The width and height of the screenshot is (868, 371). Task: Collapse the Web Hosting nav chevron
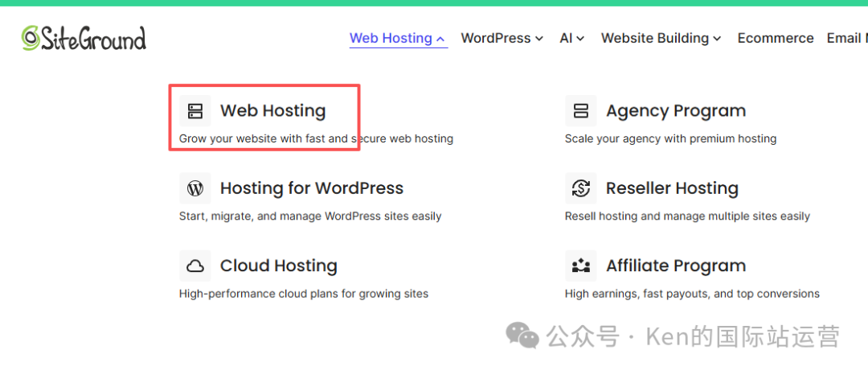[440, 39]
